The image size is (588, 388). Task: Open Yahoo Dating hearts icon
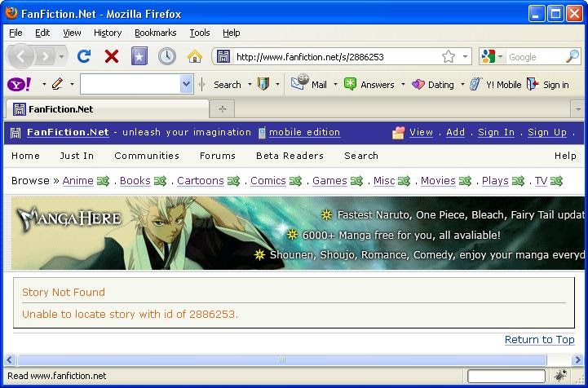418,84
